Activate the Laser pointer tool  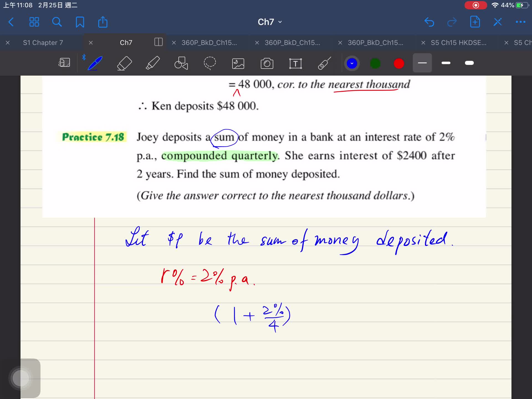(x=324, y=63)
